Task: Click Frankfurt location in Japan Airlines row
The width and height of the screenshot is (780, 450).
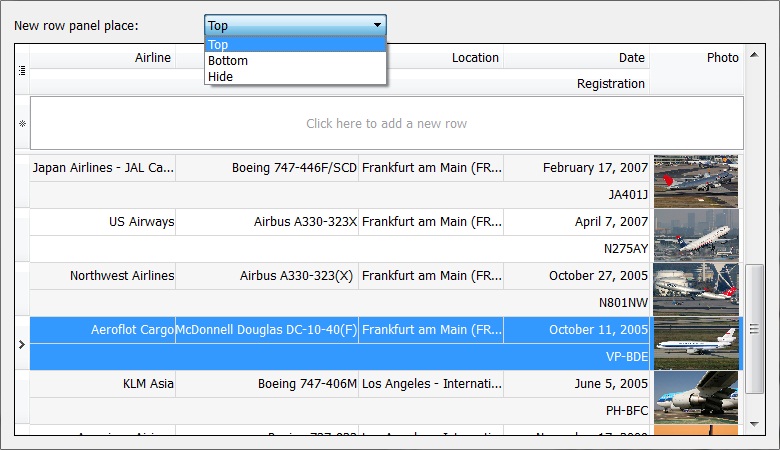Action: [x=431, y=168]
